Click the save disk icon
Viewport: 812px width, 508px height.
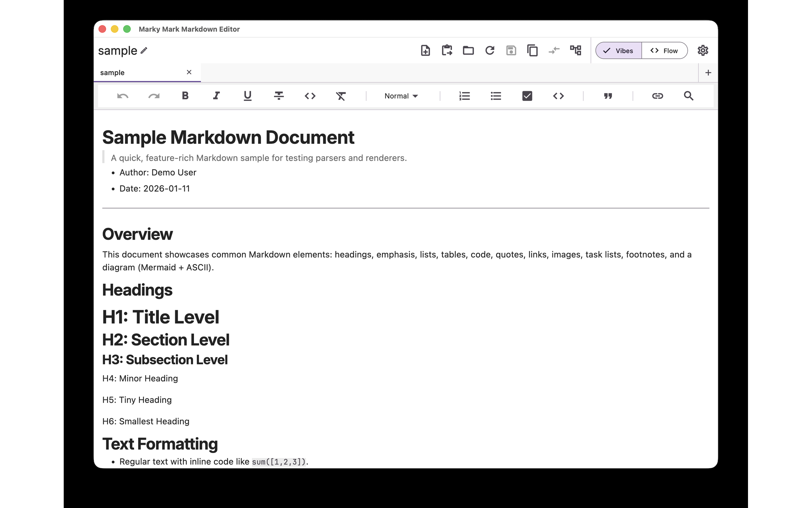(x=511, y=51)
